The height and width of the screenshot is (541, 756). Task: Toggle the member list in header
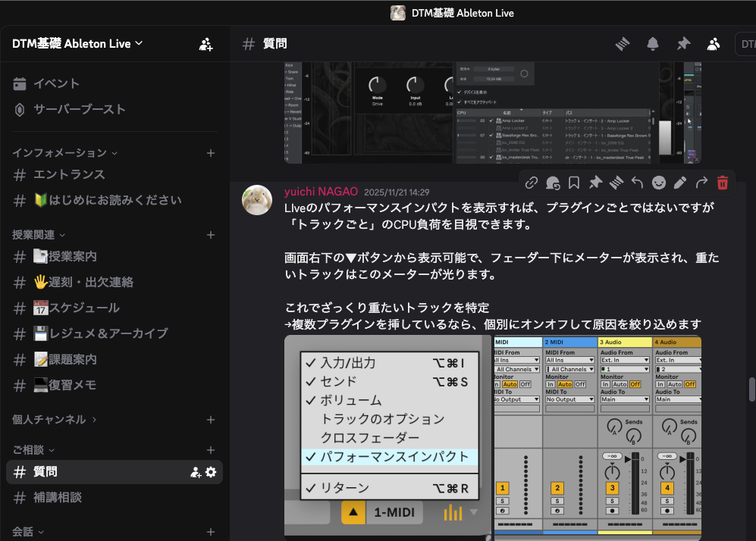tap(714, 44)
